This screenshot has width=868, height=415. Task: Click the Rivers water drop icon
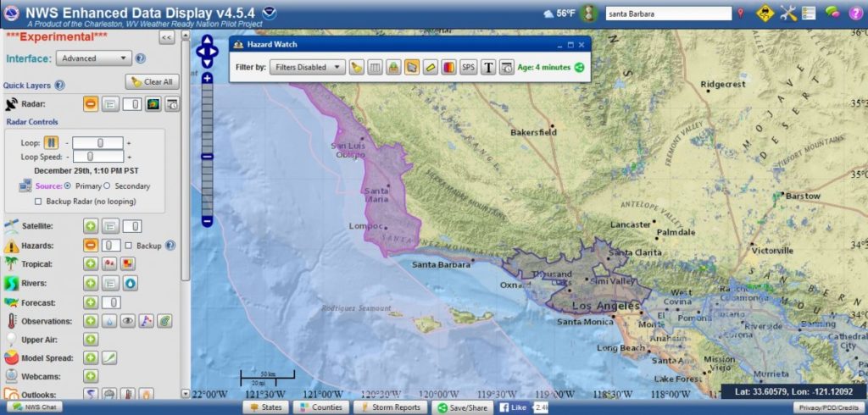coord(130,284)
